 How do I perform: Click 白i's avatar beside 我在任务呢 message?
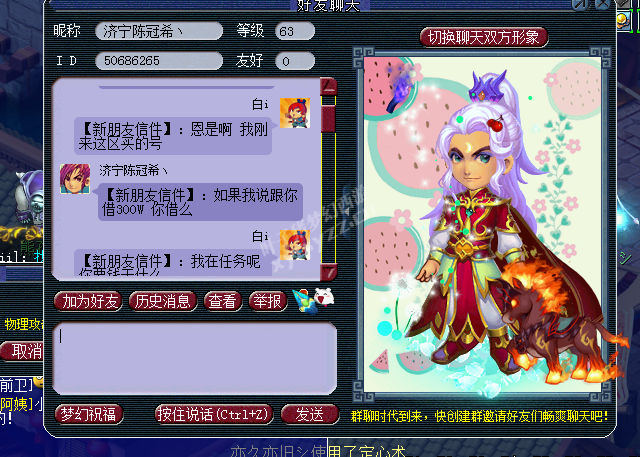point(295,245)
